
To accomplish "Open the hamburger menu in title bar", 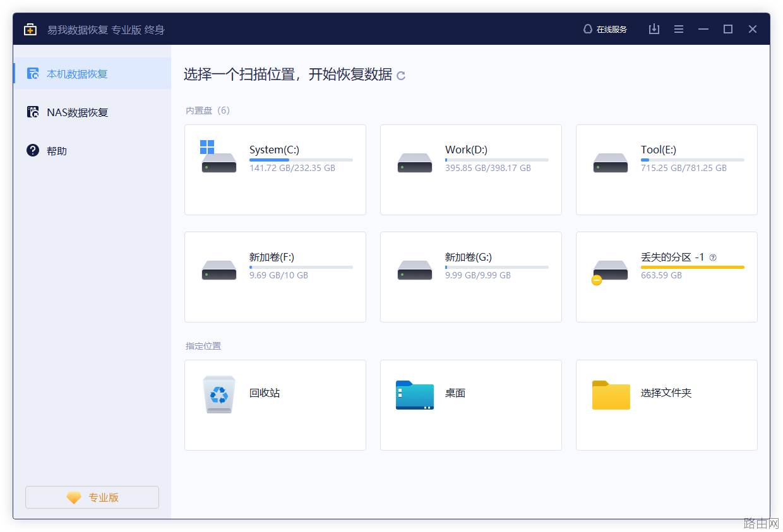I will click(x=679, y=29).
